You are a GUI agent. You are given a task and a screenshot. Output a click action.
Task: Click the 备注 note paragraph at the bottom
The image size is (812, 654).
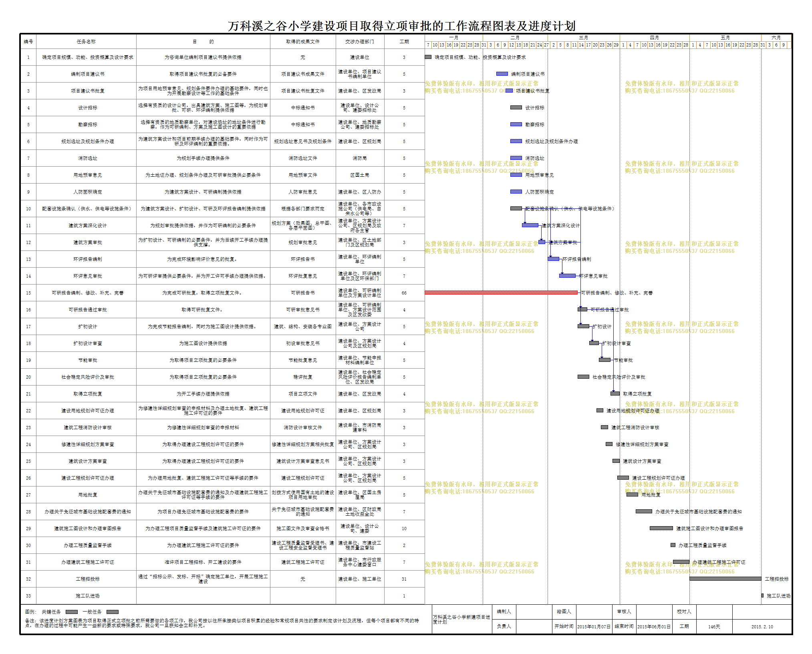223,623
